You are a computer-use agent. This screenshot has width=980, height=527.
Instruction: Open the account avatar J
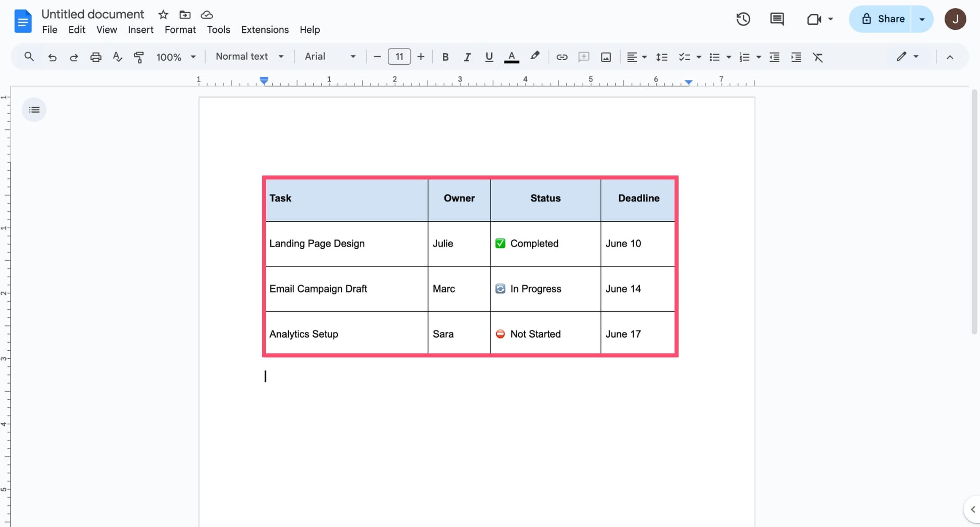[x=955, y=19]
